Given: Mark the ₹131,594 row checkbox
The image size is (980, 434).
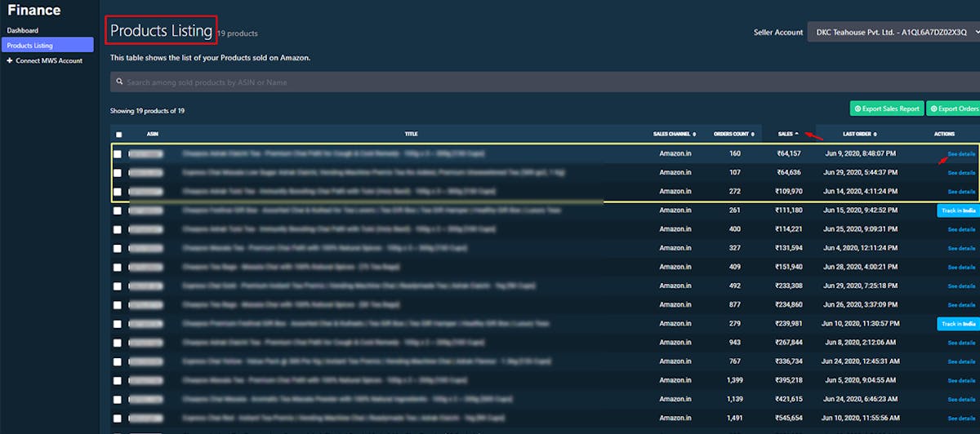Looking at the screenshot, I should 118,248.
